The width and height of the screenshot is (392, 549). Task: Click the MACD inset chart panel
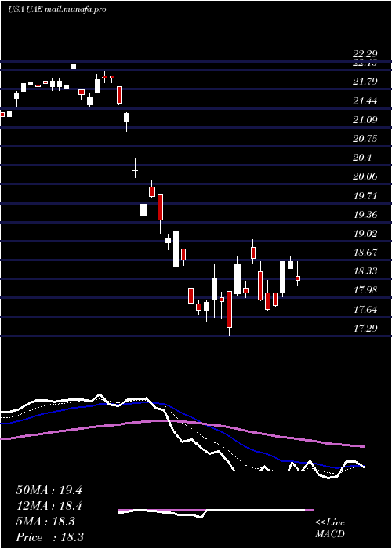[216, 510]
